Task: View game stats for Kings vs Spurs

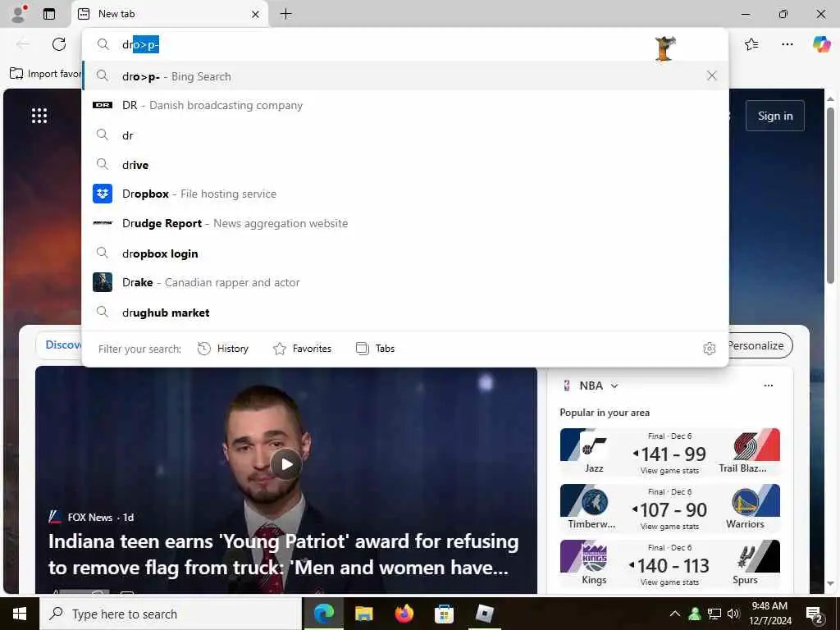Action: point(669,582)
